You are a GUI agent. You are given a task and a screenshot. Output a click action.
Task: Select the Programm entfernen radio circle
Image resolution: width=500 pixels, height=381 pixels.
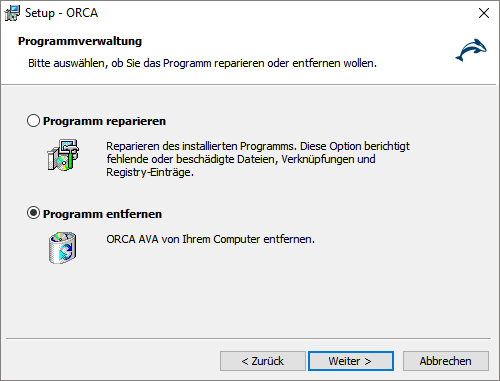click(33, 213)
